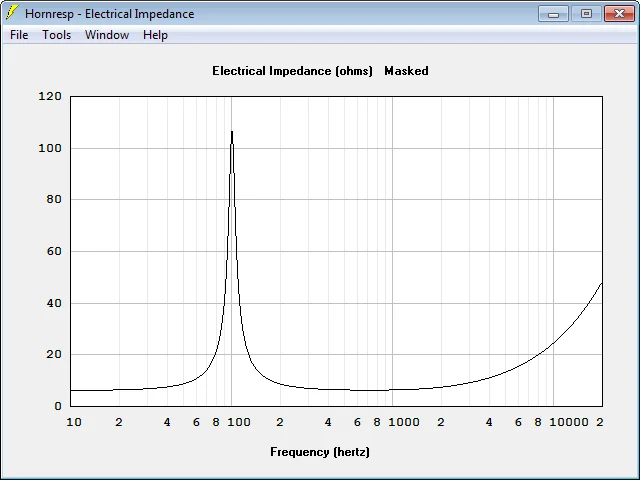Click the 'Hornresp - Electrical Impedance' title text
This screenshot has height=480, width=640.
[x=109, y=14]
